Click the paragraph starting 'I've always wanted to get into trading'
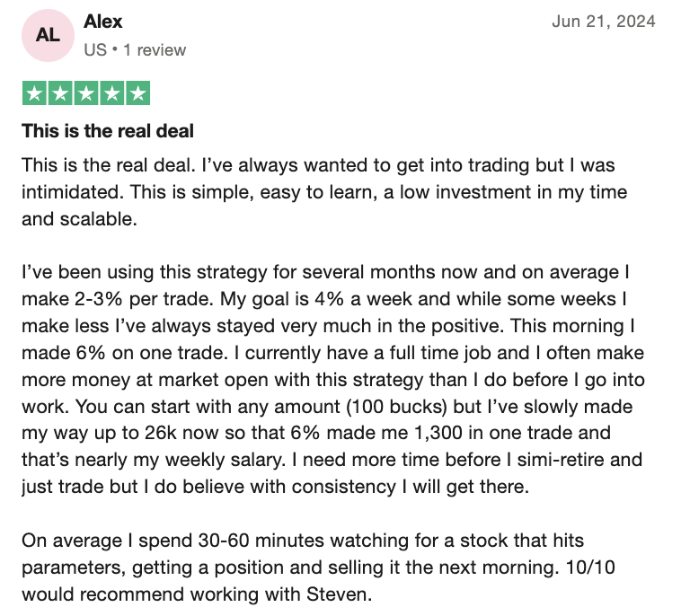Screen dimensions: 690x616 point(324,192)
